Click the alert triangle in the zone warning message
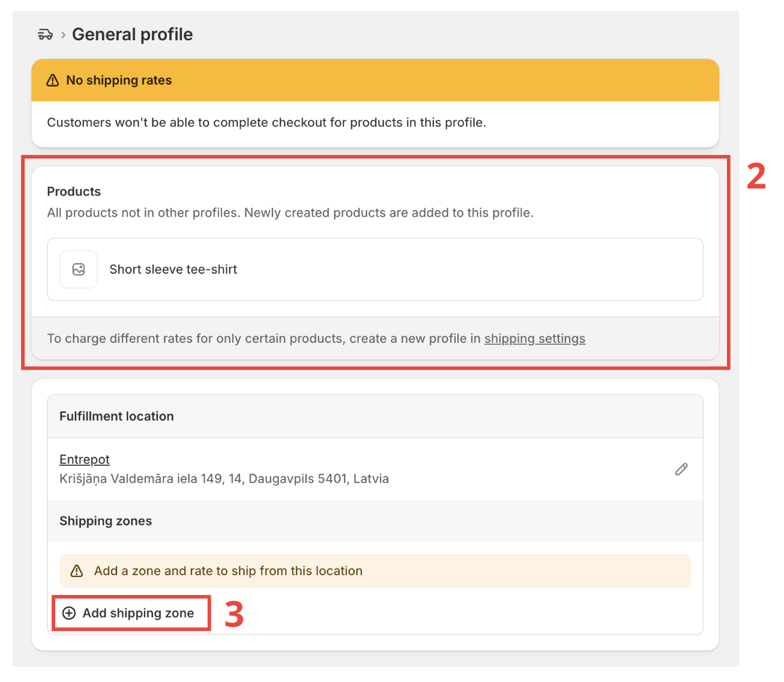 [x=76, y=570]
